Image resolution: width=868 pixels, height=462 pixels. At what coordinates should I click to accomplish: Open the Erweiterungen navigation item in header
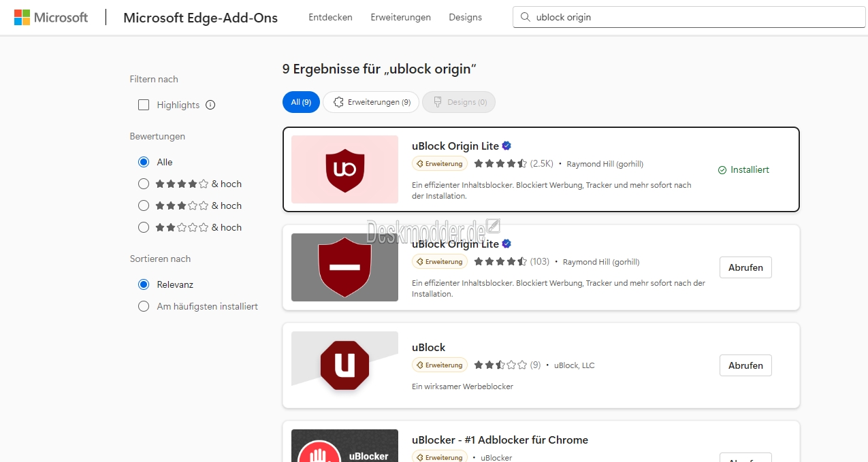click(x=400, y=18)
